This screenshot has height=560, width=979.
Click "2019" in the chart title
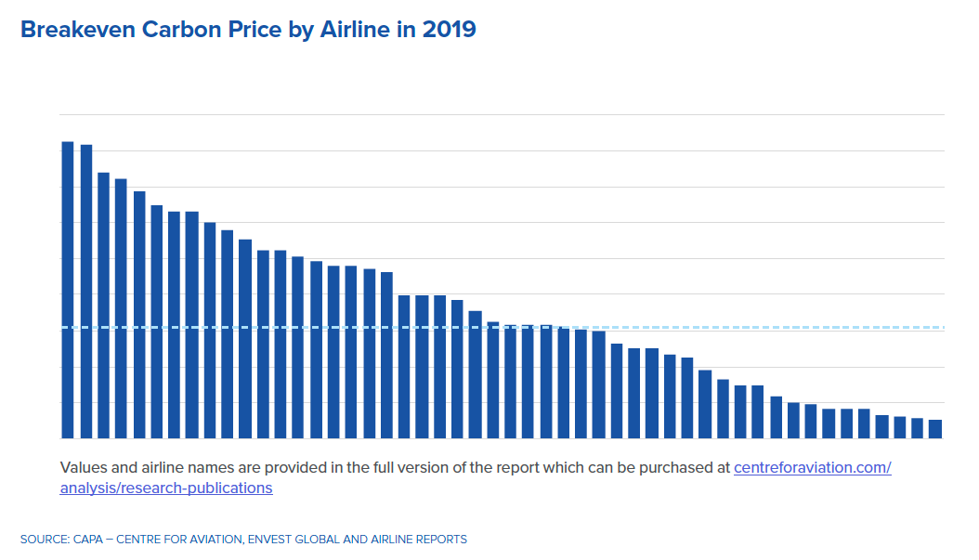click(x=449, y=30)
